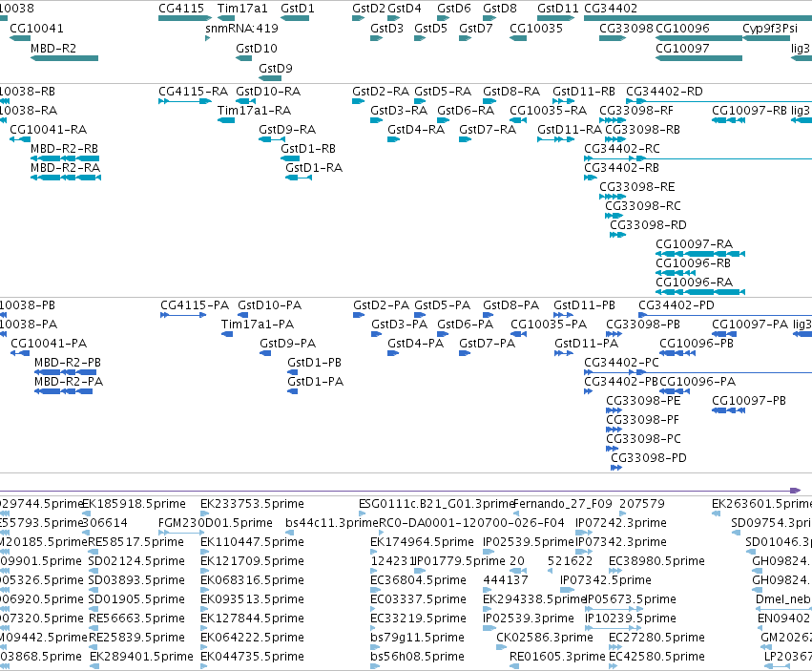The image size is (812, 671).
Task: Click the GstD9 gene label
Action: pyautogui.click(x=276, y=69)
